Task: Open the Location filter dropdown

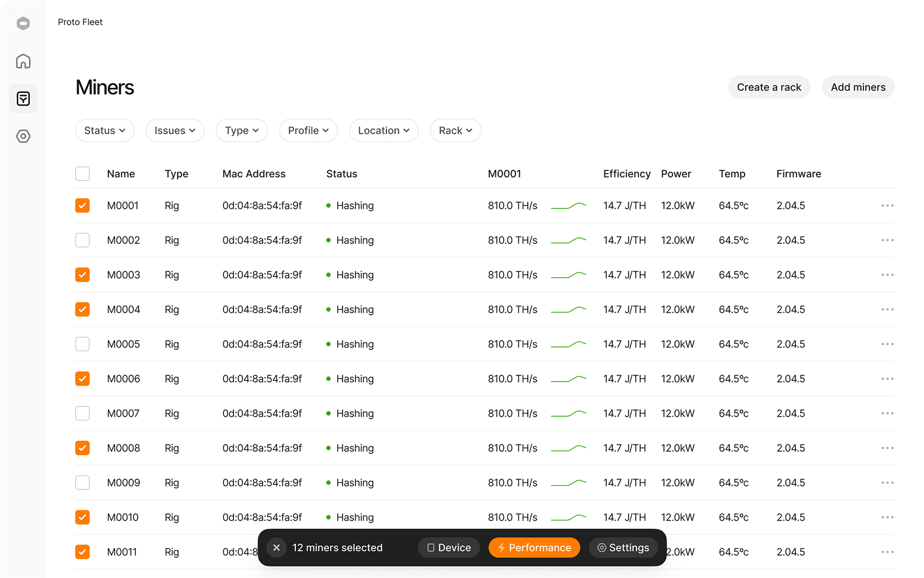Action: coord(384,130)
